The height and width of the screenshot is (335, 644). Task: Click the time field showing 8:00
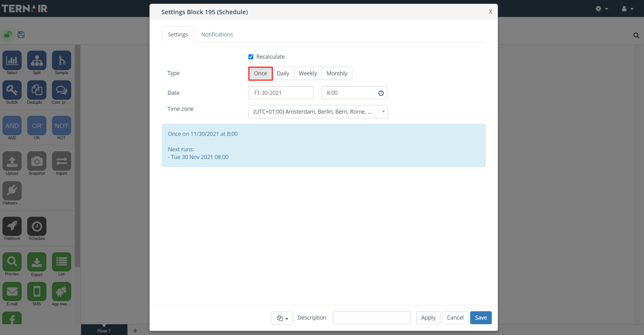[x=354, y=93]
